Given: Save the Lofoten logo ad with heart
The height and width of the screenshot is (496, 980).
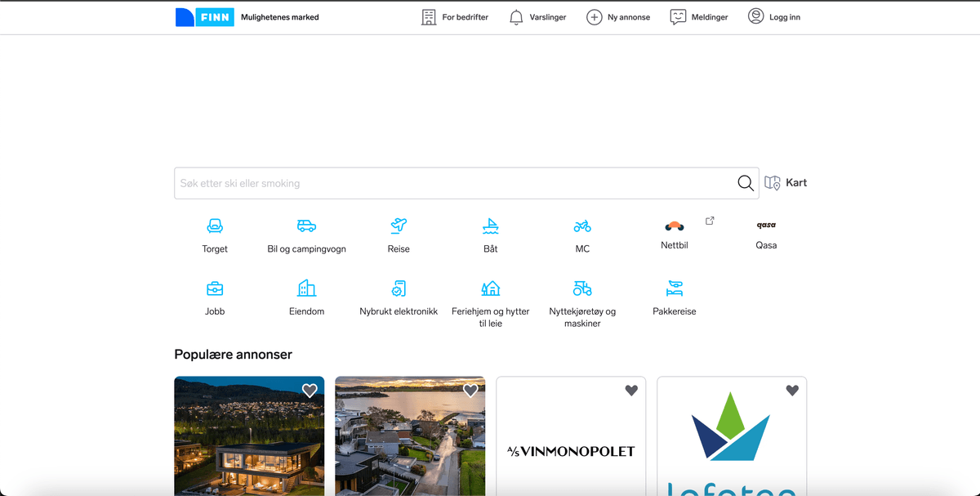Looking at the screenshot, I should click(x=792, y=391).
